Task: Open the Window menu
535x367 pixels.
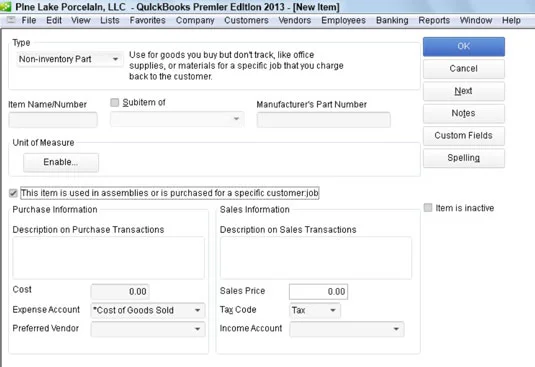Action: coord(476,20)
